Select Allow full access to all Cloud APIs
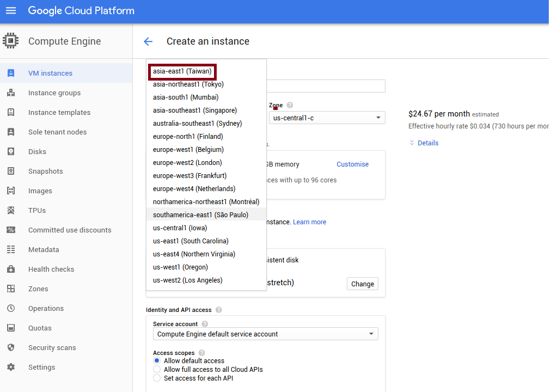The height and width of the screenshot is (392, 551). pos(157,369)
